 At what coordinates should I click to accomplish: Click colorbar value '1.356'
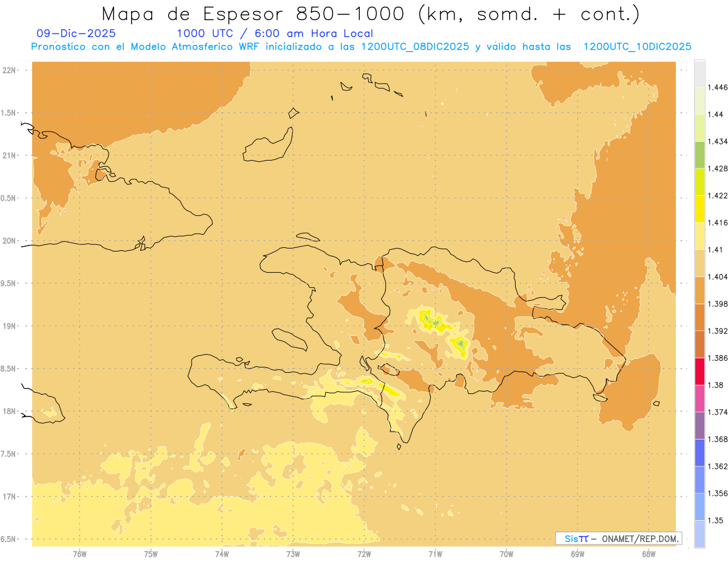coord(718,493)
